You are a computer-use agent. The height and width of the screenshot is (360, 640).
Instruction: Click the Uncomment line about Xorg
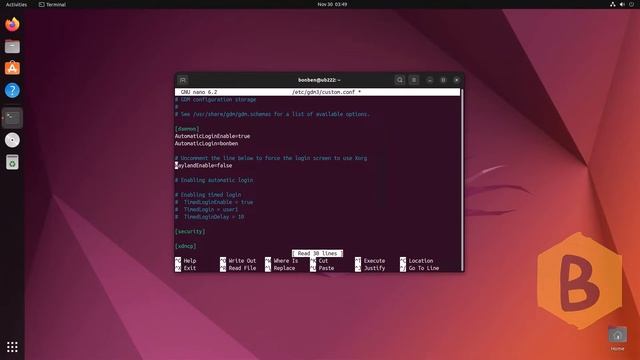[x=271, y=158]
